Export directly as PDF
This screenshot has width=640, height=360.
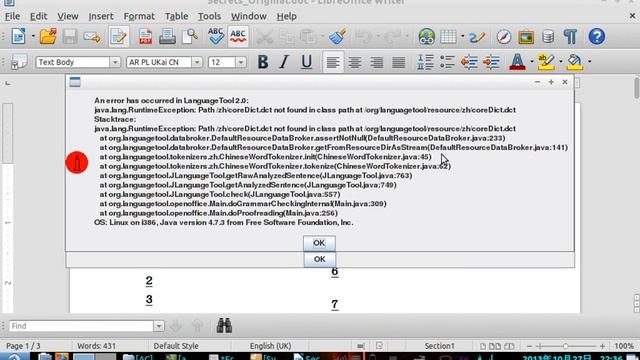point(145,37)
